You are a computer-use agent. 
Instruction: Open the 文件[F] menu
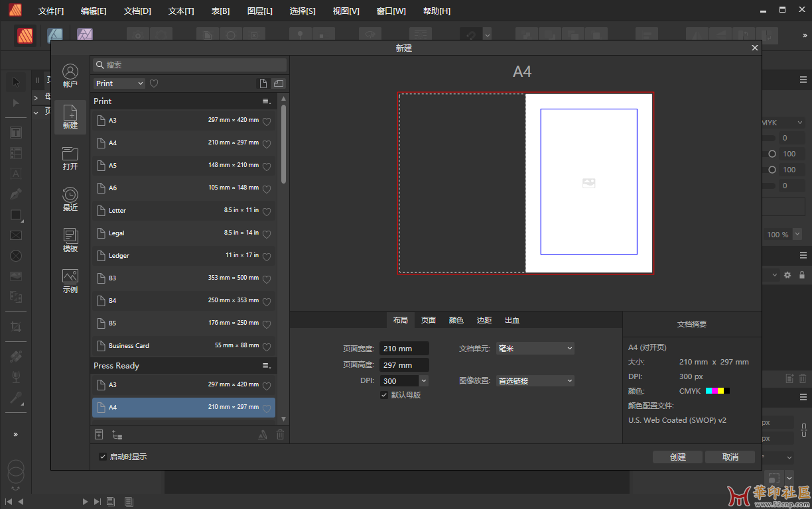(x=51, y=11)
